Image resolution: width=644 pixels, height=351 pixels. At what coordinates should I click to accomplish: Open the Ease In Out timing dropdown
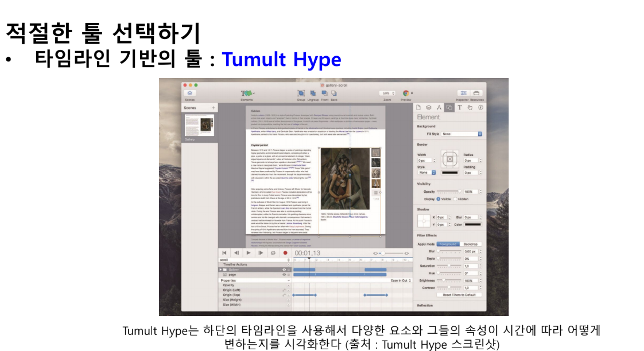tap(401, 280)
